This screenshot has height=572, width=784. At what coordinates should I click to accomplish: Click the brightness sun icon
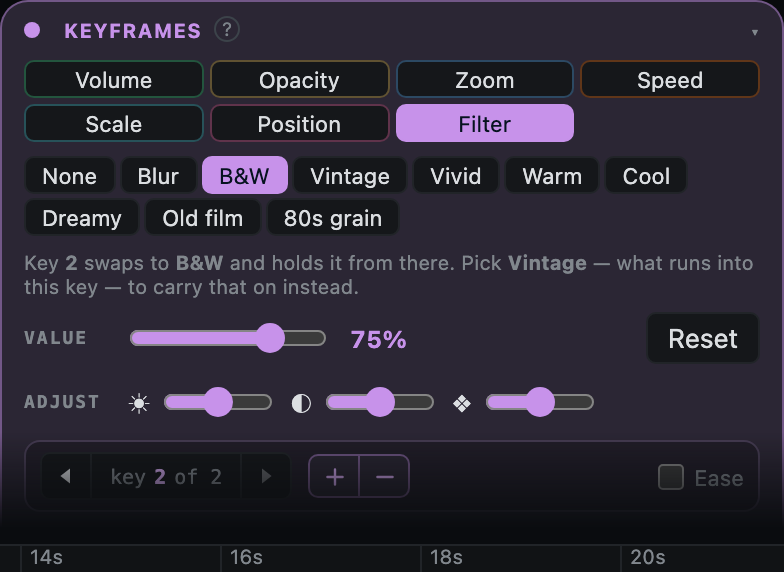click(x=138, y=403)
